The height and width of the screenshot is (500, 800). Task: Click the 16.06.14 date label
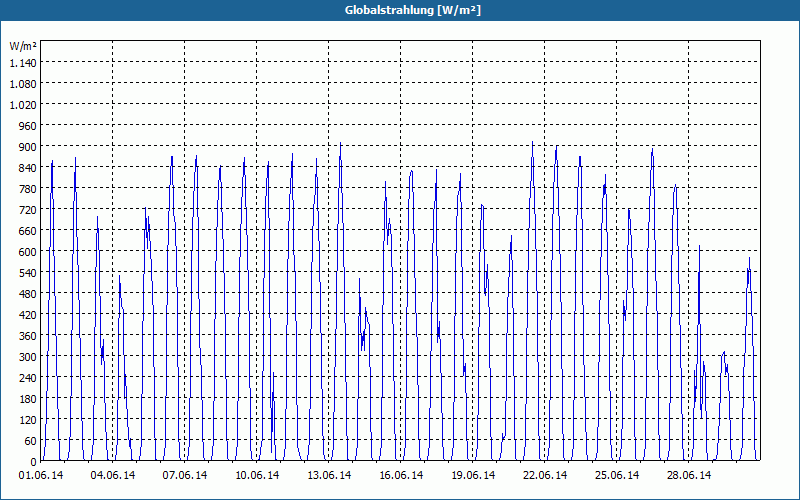pos(401,476)
